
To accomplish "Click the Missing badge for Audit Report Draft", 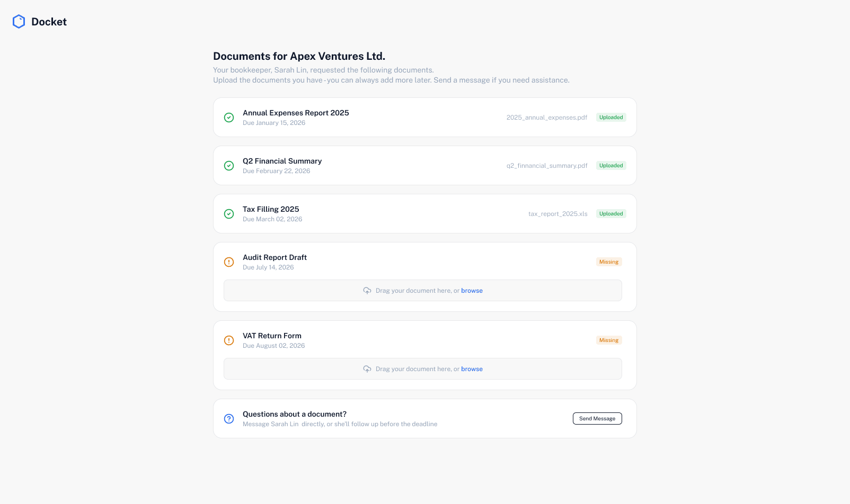I will (609, 262).
